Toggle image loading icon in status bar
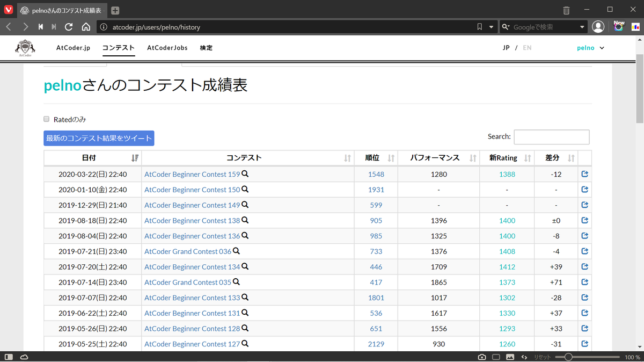 tap(510, 357)
